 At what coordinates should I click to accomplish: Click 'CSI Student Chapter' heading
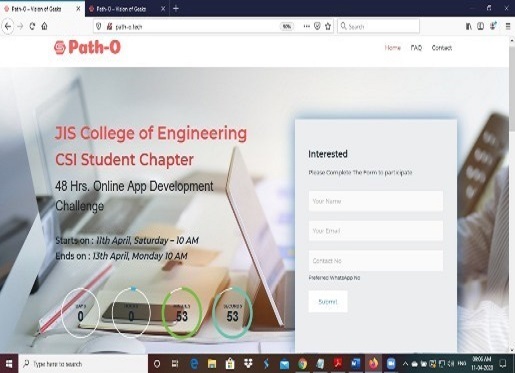(x=124, y=159)
